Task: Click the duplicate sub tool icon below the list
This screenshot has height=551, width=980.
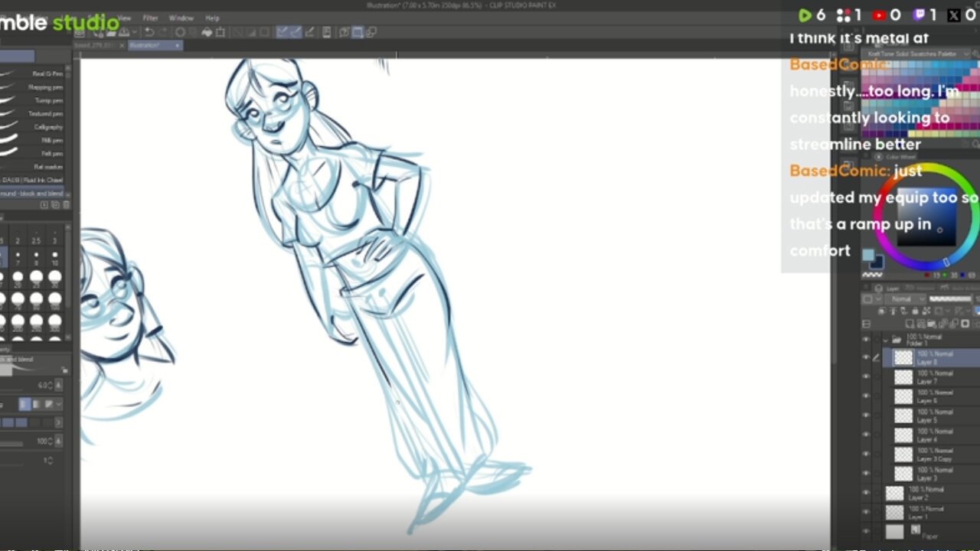Action: [55, 205]
